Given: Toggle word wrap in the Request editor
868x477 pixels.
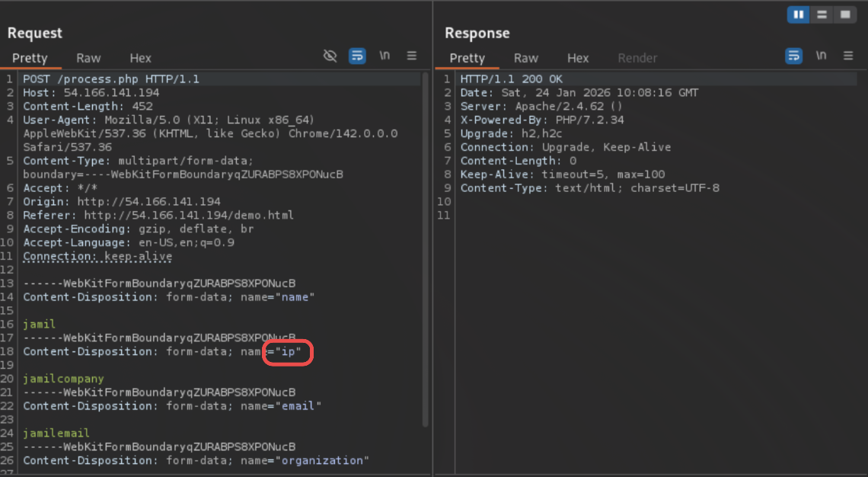Looking at the screenshot, I should pos(357,56).
